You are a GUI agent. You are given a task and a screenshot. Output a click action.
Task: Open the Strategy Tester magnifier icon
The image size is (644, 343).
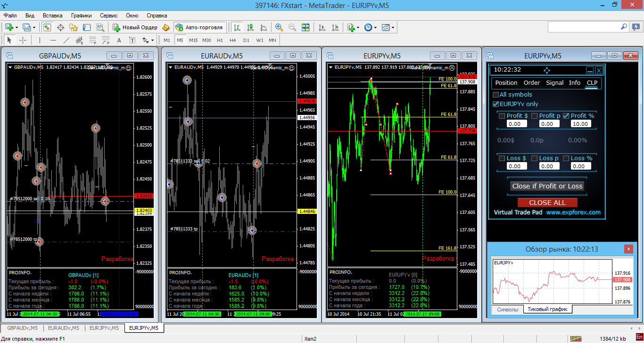click(100, 27)
